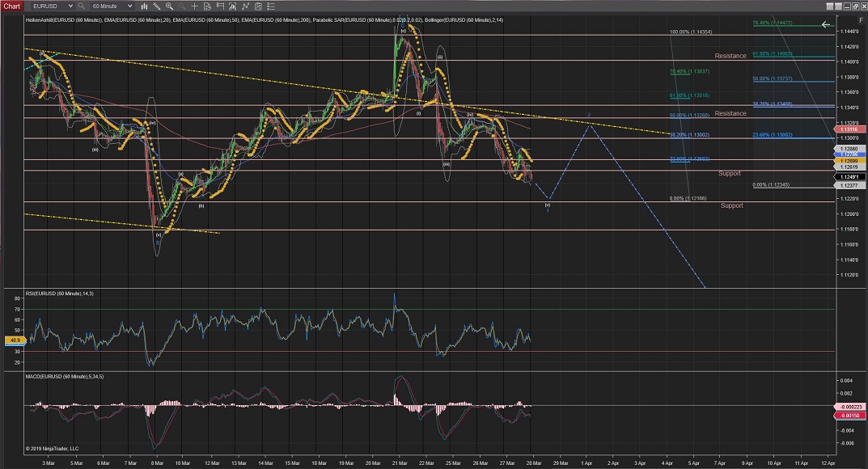Click the crosshair cursor icon in toolbar

[194, 6]
